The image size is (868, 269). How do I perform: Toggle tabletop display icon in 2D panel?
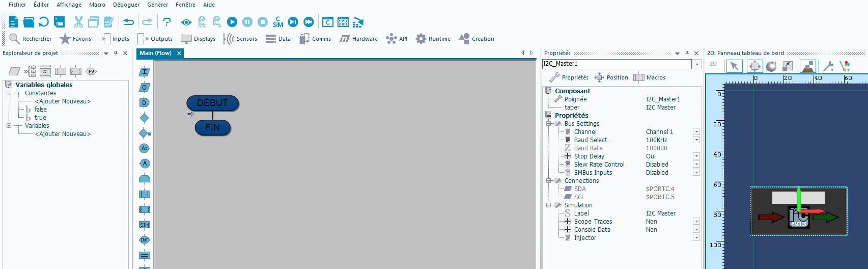(808, 66)
